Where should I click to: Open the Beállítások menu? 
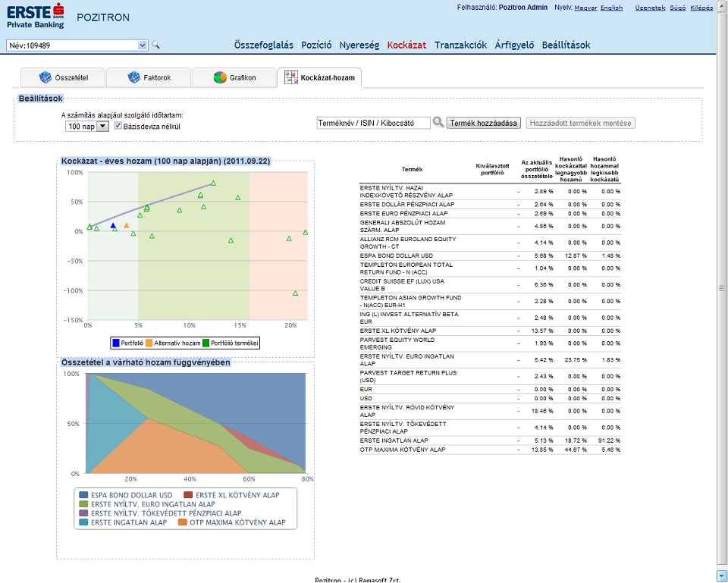566,45
